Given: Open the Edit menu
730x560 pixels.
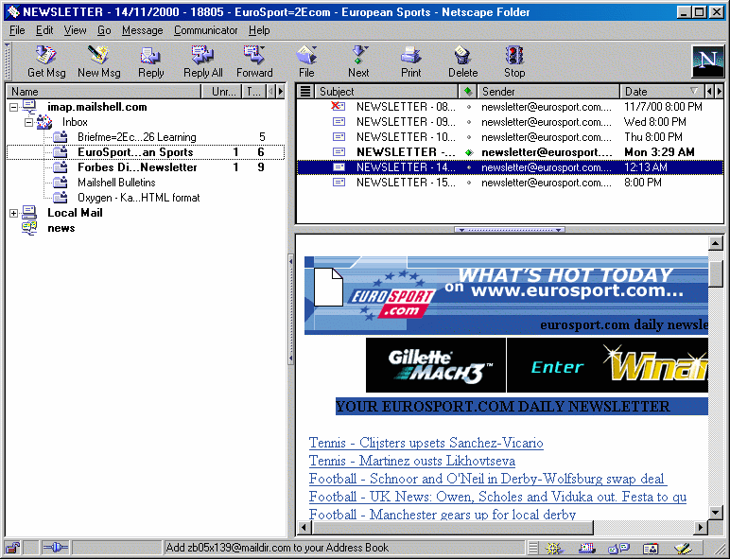Looking at the screenshot, I should (44, 30).
